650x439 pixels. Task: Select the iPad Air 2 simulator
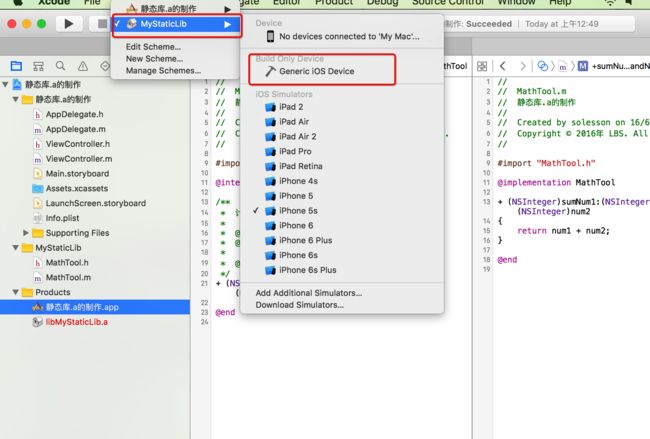[298, 137]
